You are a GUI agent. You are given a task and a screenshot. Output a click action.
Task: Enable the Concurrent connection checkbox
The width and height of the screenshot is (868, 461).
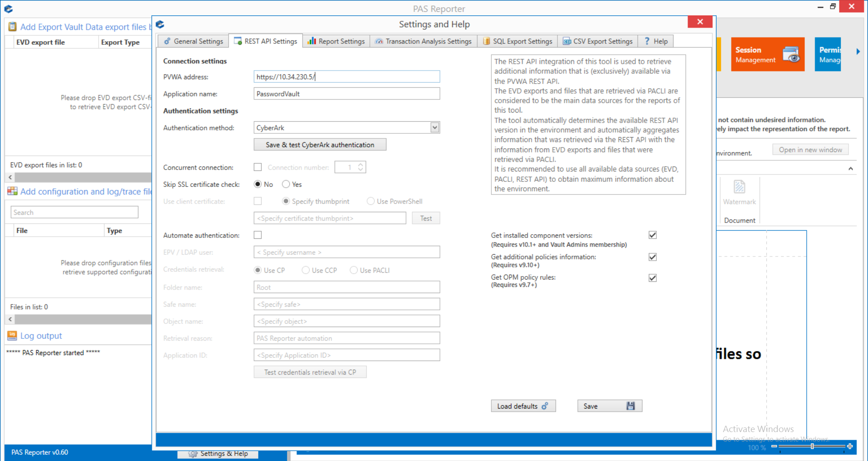coord(258,167)
